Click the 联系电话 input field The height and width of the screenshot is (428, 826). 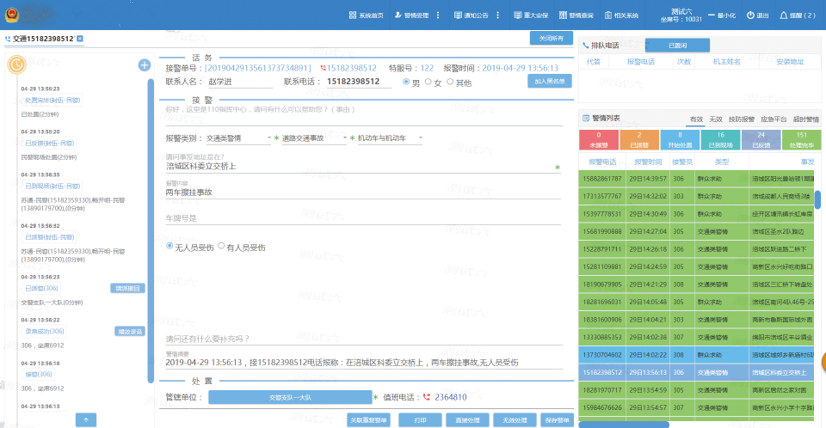[x=357, y=82]
